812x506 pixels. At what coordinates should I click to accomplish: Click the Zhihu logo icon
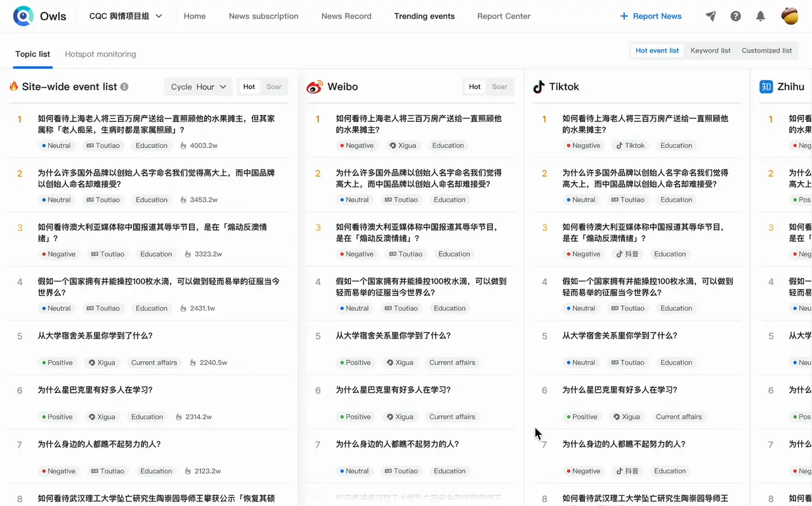(x=766, y=87)
